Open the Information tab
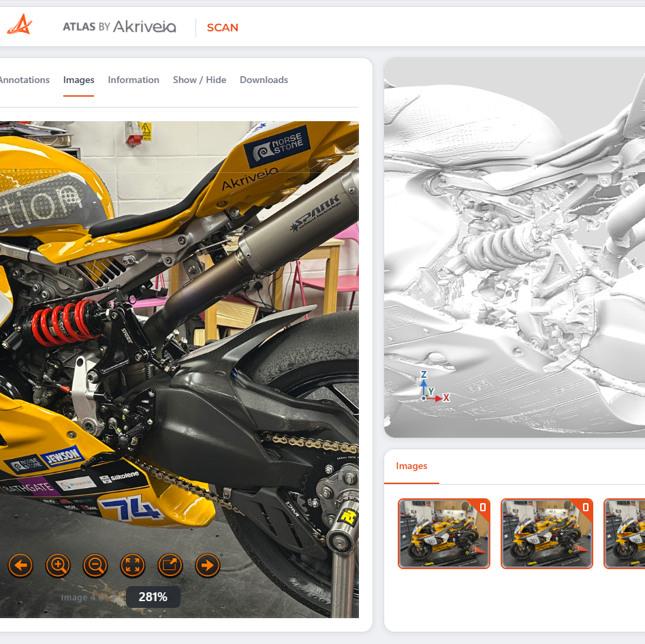The height and width of the screenshot is (644, 645). coord(133,80)
